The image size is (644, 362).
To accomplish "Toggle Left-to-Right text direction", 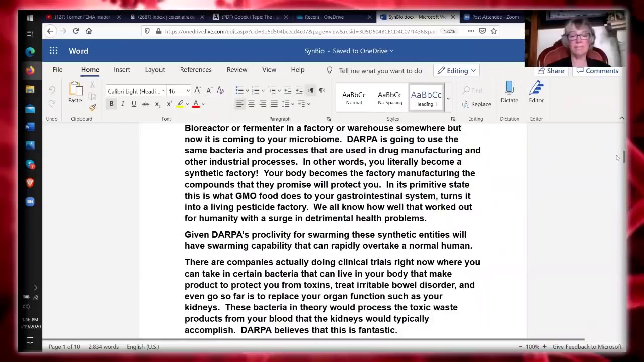I will [311, 90].
